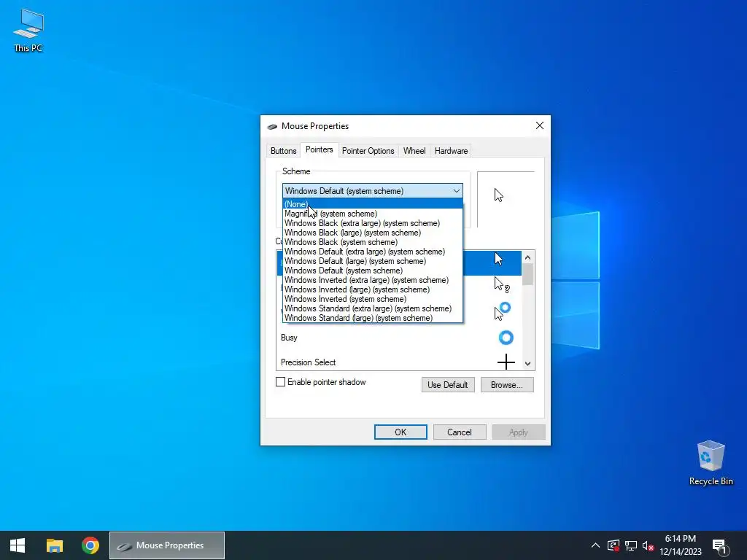Click the Use Default button
Viewport: 747px width, 560px height.
click(448, 385)
